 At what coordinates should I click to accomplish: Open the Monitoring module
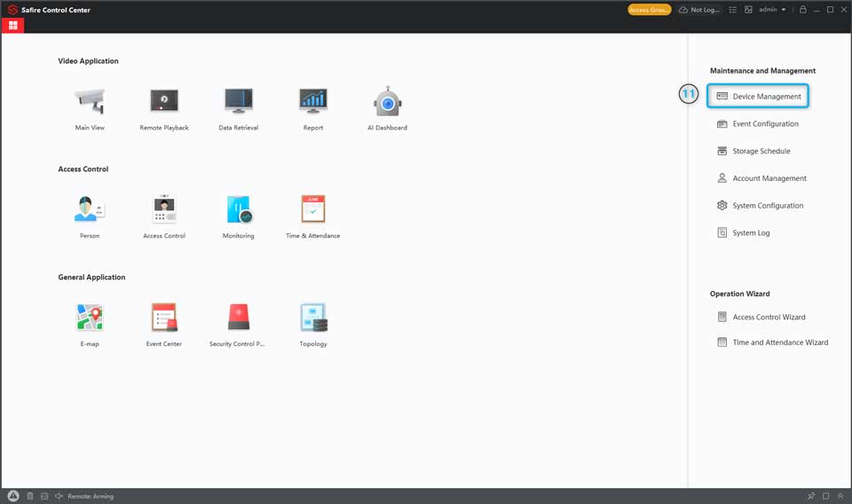[x=238, y=210]
